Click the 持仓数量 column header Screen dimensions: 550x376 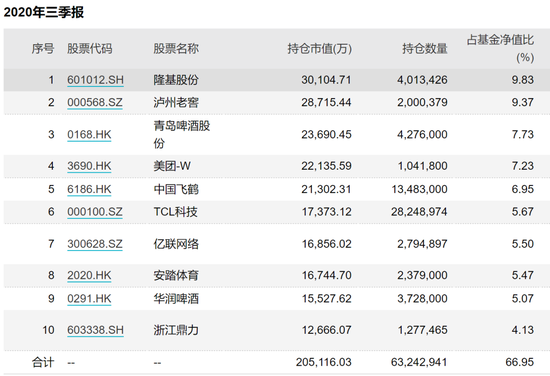pos(425,48)
